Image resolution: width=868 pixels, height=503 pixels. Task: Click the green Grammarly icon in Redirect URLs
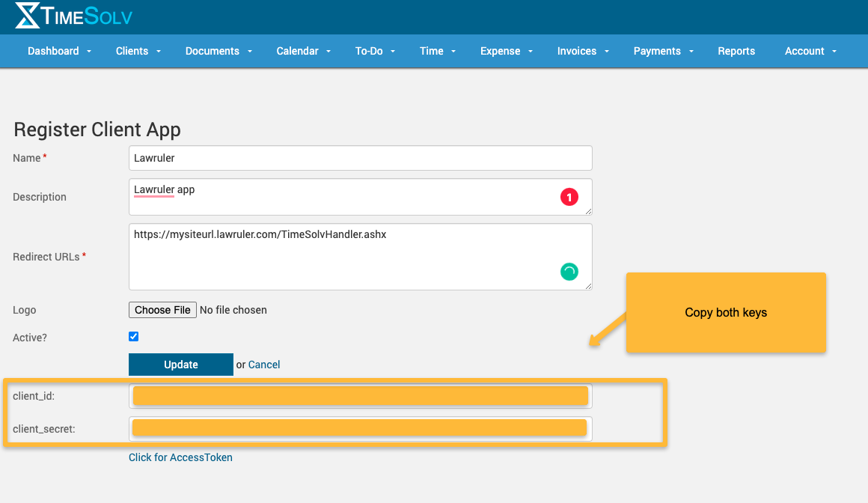tap(569, 272)
